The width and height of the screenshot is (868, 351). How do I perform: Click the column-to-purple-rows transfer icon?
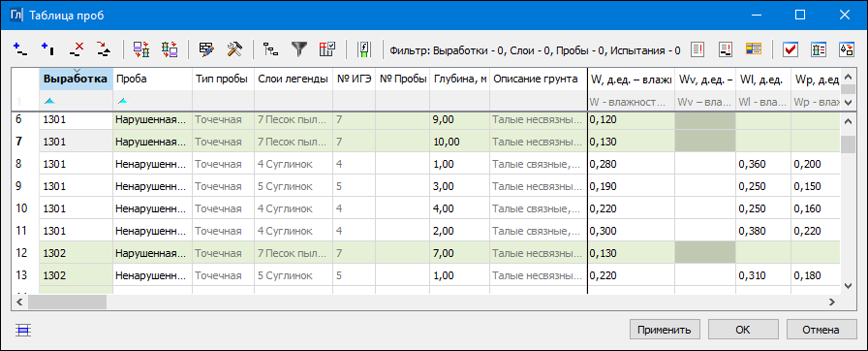click(x=169, y=49)
